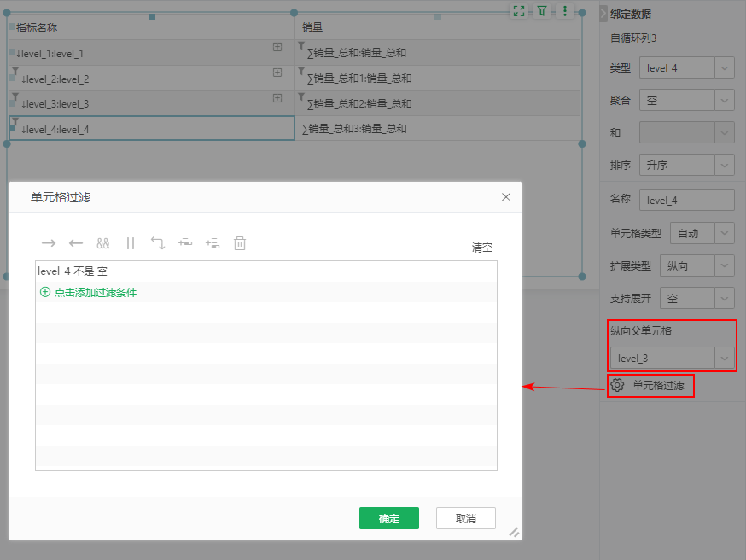Click plus icon in level_1 row
Screen dimensions: 746x560
click(277, 47)
